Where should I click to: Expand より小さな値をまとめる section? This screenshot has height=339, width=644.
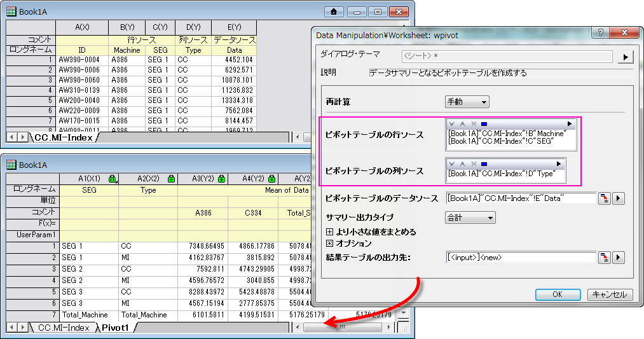tap(329, 232)
